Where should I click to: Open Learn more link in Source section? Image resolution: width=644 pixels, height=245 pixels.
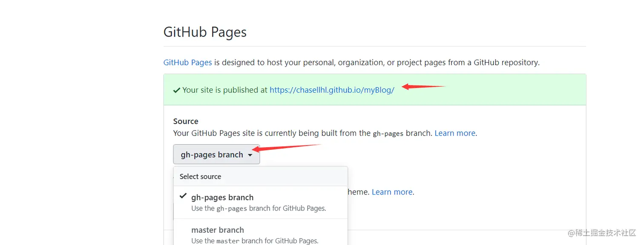(x=454, y=133)
